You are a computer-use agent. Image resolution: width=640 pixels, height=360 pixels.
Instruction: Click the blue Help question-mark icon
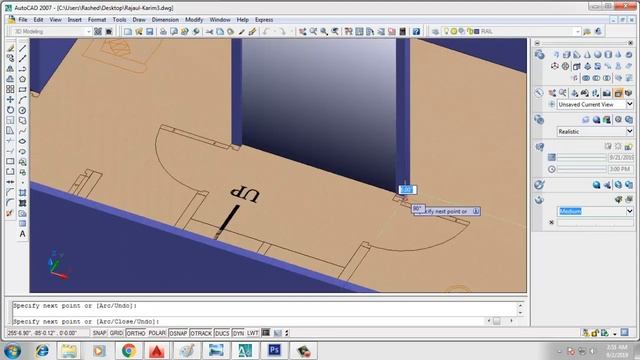point(416,31)
